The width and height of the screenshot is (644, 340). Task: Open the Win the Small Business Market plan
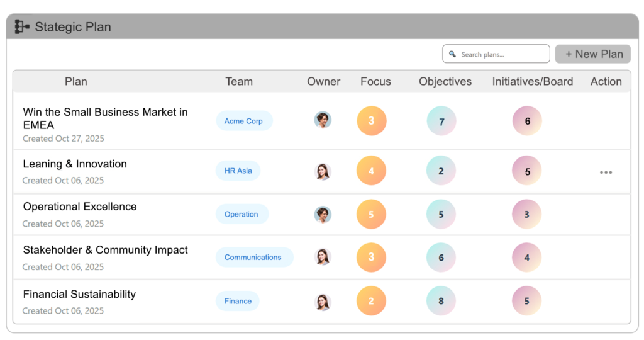pos(105,118)
